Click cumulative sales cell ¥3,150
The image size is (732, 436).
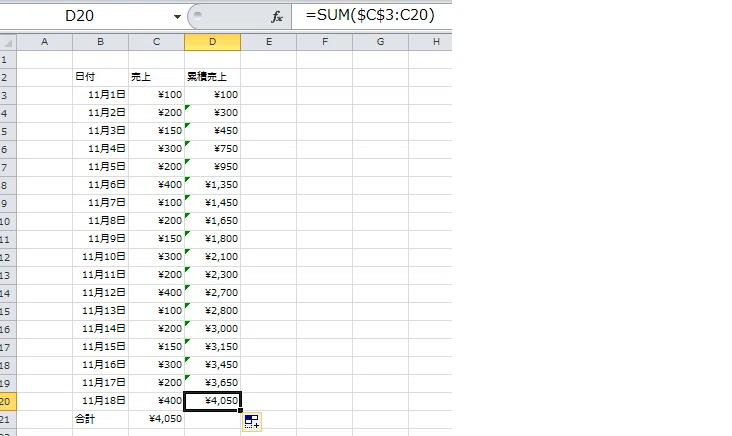coord(212,347)
